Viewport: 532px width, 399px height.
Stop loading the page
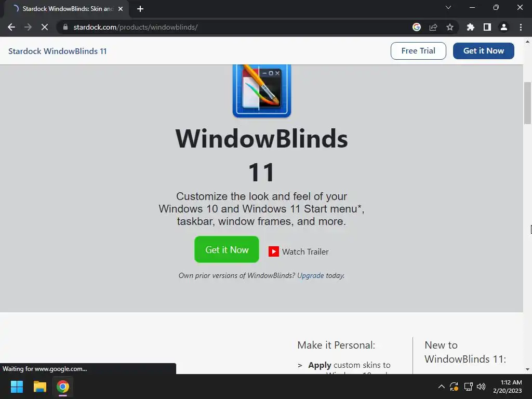click(x=45, y=27)
